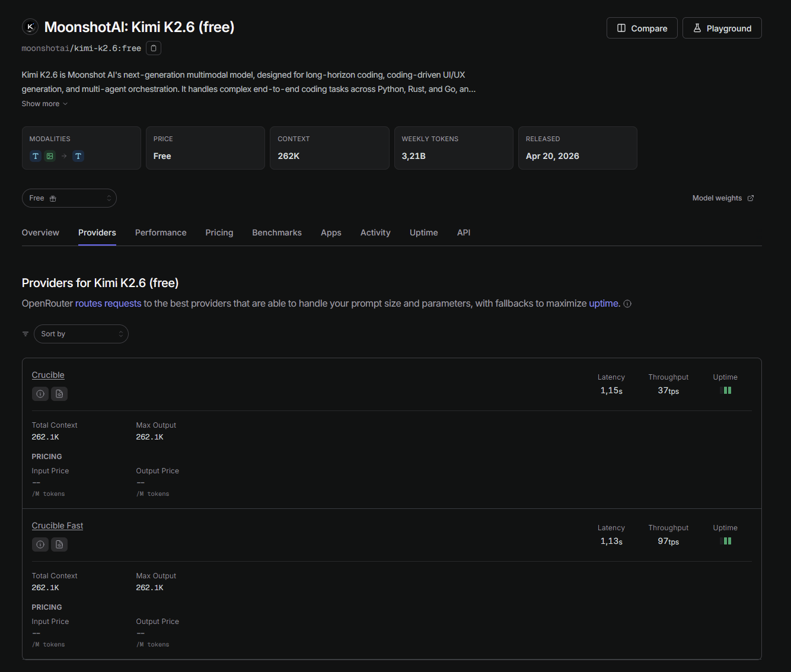Switch to the API tab

click(464, 233)
